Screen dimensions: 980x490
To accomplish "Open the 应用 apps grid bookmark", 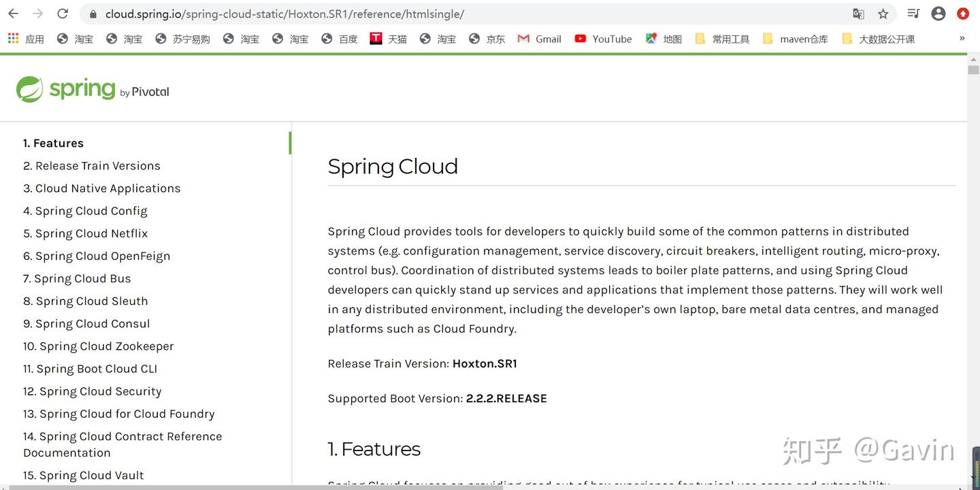I will pos(26,39).
